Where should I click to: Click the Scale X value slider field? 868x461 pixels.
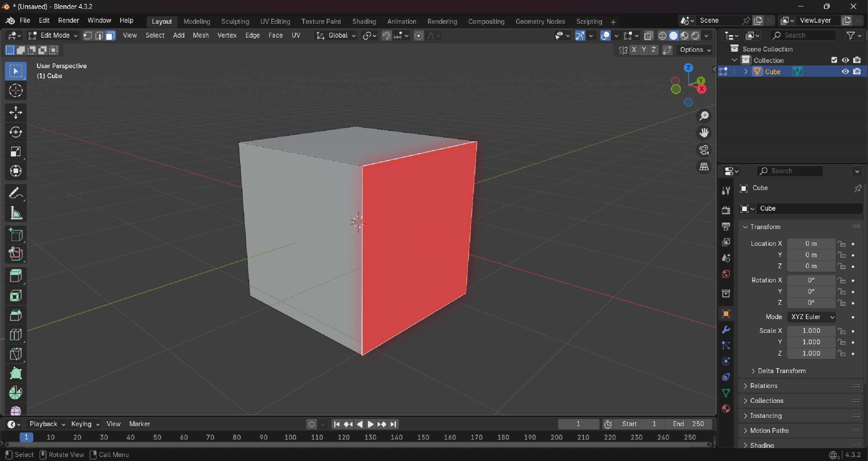(811, 331)
